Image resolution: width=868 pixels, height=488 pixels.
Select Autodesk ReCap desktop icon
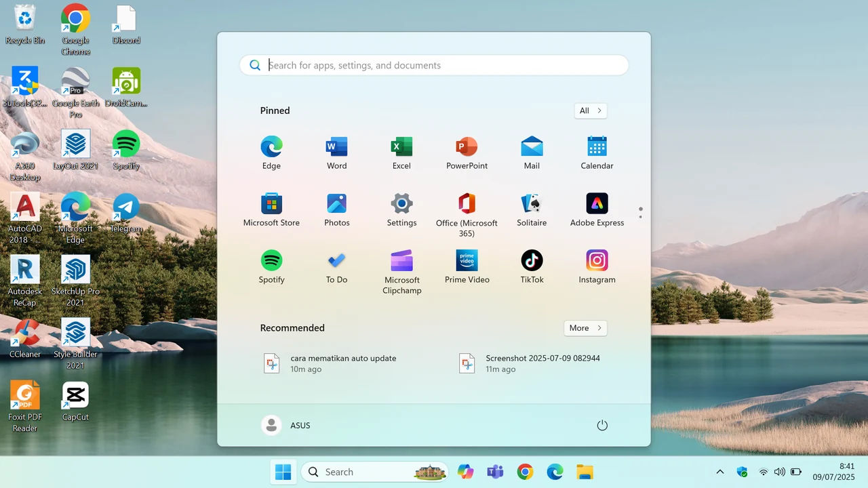tap(25, 281)
